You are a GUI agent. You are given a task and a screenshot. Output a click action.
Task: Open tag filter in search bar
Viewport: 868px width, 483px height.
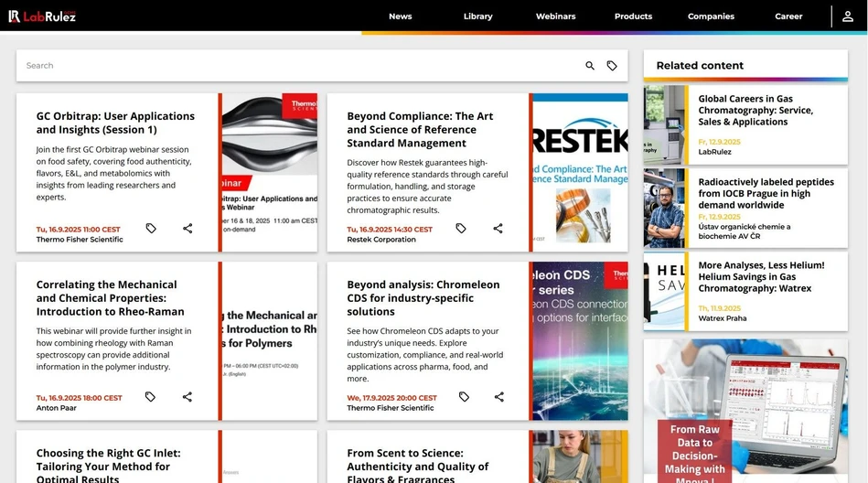point(612,66)
